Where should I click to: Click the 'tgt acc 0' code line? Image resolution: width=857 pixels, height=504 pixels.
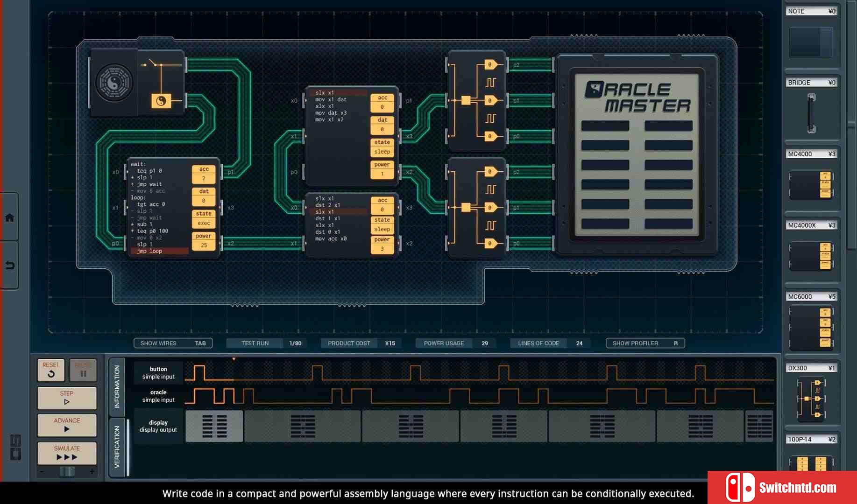tap(151, 204)
